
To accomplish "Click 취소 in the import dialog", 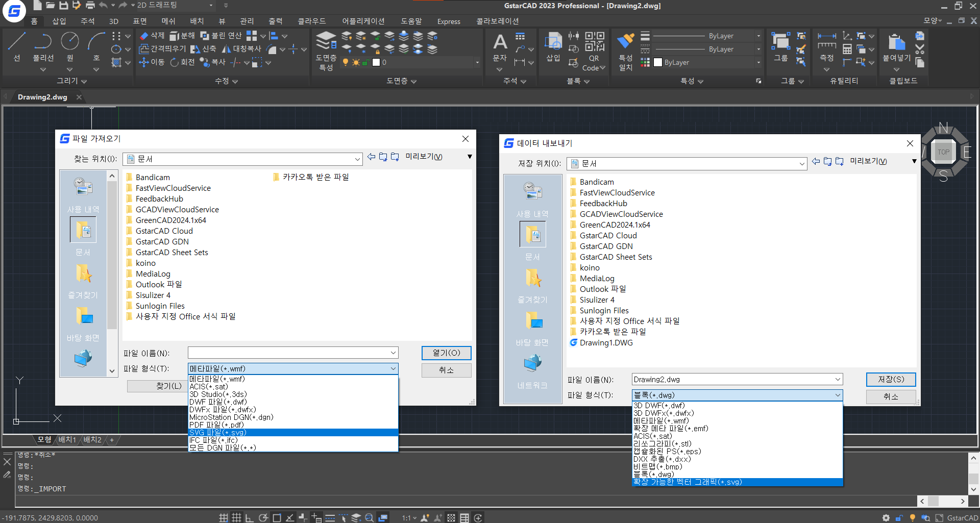I will (x=446, y=370).
